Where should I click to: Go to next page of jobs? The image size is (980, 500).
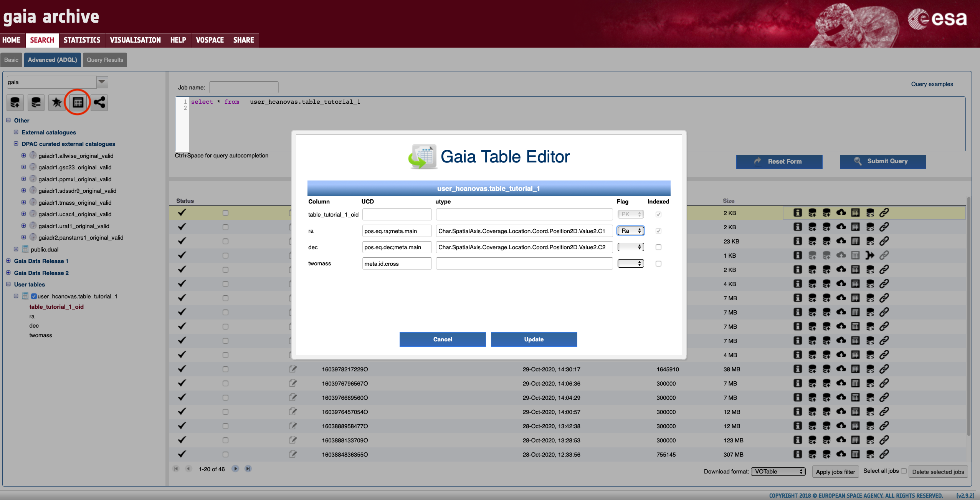tap(235, 469)
